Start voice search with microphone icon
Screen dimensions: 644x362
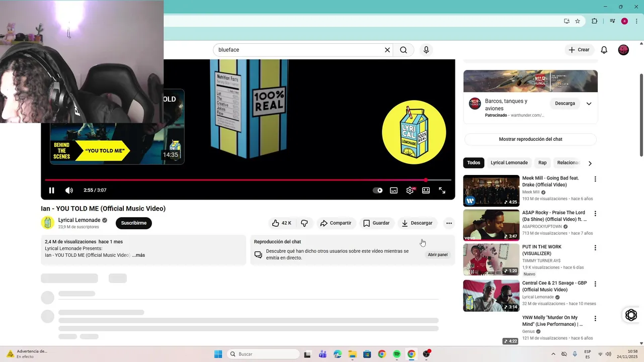pos(426,50)
